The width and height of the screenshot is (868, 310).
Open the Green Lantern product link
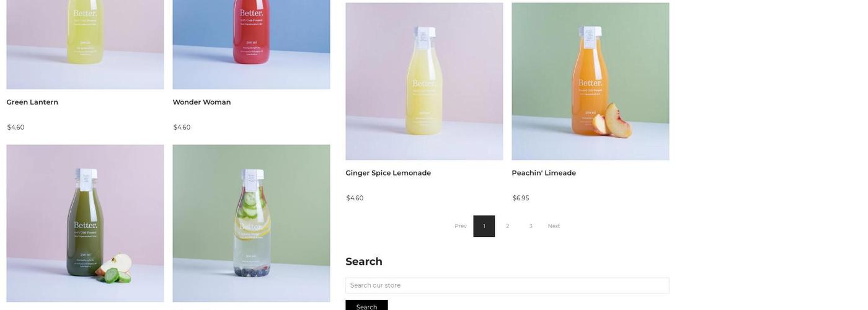coord(32,102)
